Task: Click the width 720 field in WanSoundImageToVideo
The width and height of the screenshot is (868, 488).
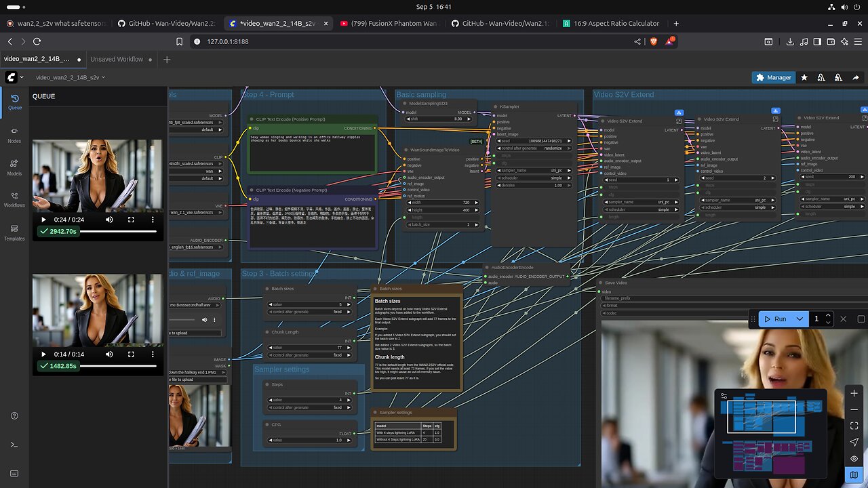Action: pyautogui.click(x=442, y=202)
